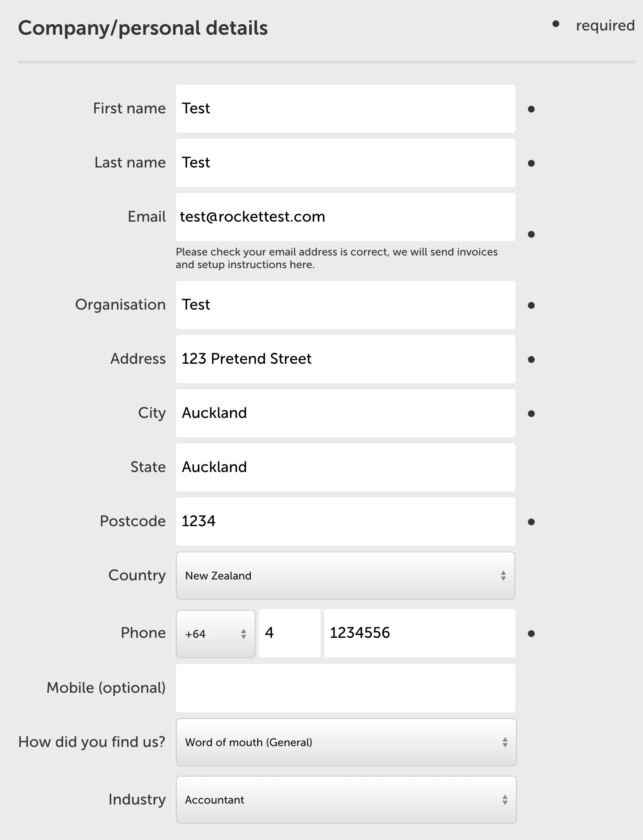This screenshot has width=643, height=840.
Task: Focus the Address field with 123 Pretend Street
Action: pyautogui.click(x=345, y=359)
